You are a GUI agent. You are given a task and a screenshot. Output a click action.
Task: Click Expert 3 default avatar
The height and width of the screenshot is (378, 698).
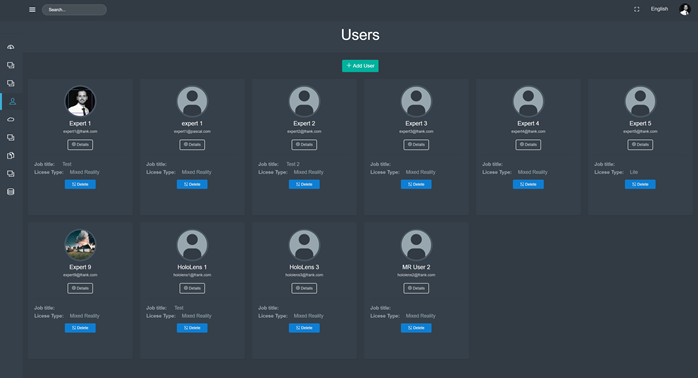416,101
